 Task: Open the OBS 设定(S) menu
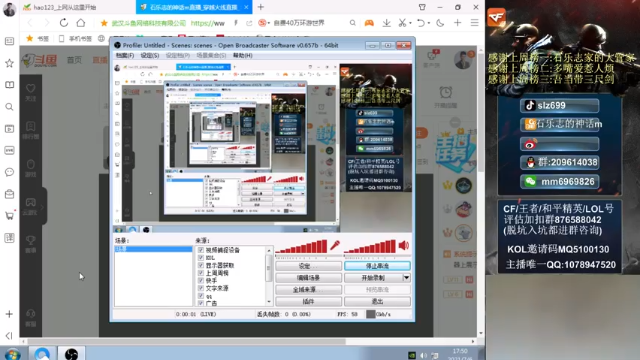[149, 55]
